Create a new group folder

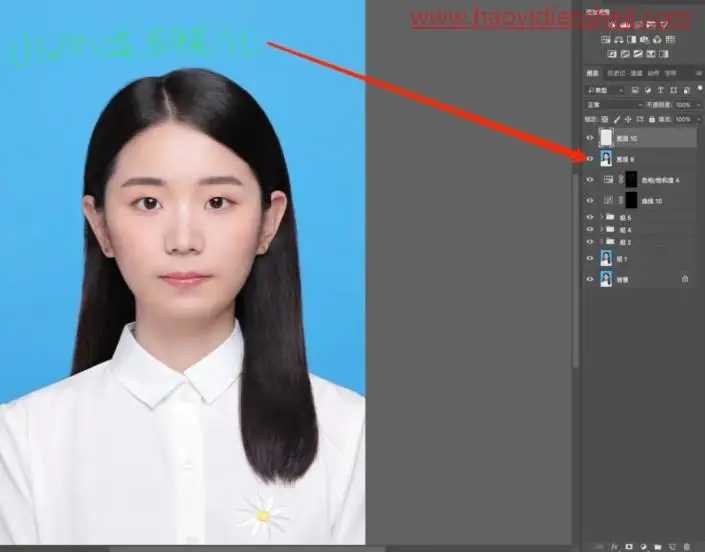tap(658, 547)
